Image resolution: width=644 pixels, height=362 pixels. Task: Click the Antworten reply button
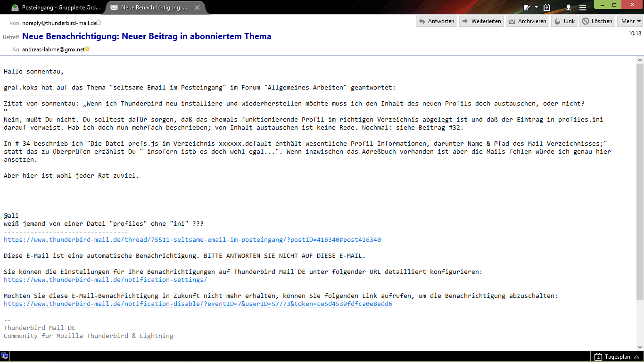437,21
